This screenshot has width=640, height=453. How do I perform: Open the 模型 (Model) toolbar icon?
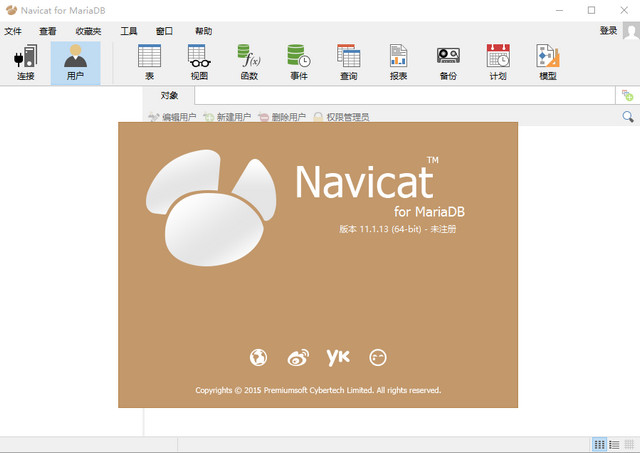(x=548, y=62)
